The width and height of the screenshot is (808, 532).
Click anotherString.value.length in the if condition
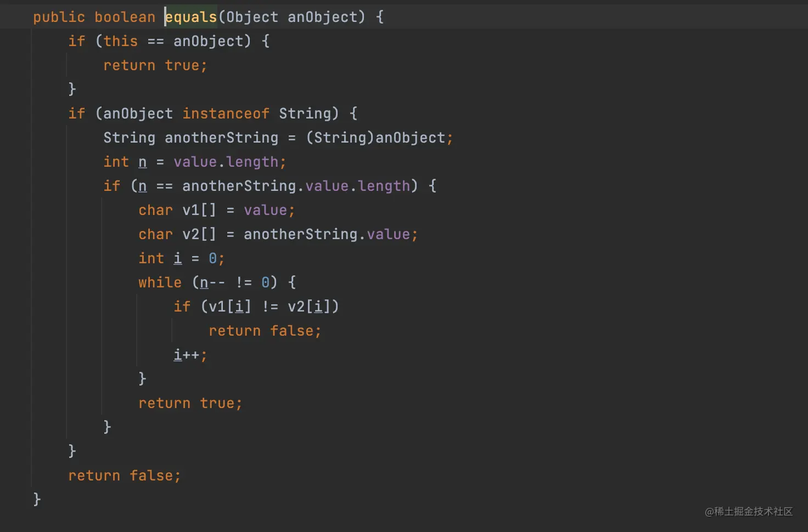(x=296, y=186)
